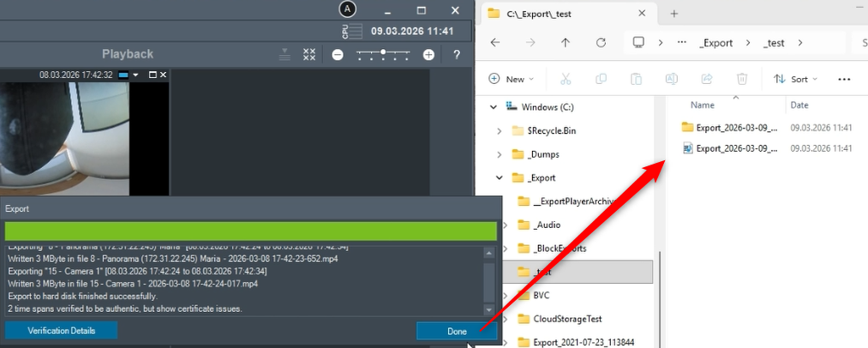
Task: Open the New item menu
Action: pyautogui.click(x=511, y=79)
